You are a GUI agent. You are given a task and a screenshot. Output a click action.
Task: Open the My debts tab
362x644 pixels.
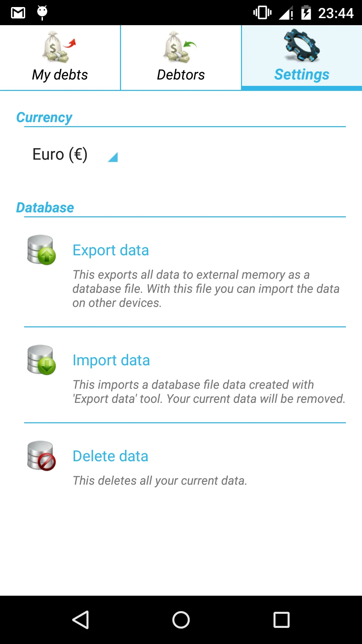60,58
